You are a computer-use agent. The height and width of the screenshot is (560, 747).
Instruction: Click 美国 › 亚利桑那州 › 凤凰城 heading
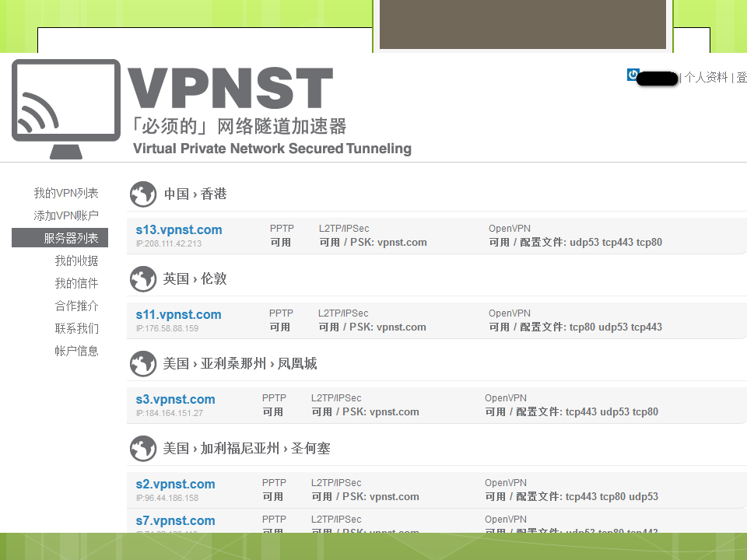(x=240, y=363)
